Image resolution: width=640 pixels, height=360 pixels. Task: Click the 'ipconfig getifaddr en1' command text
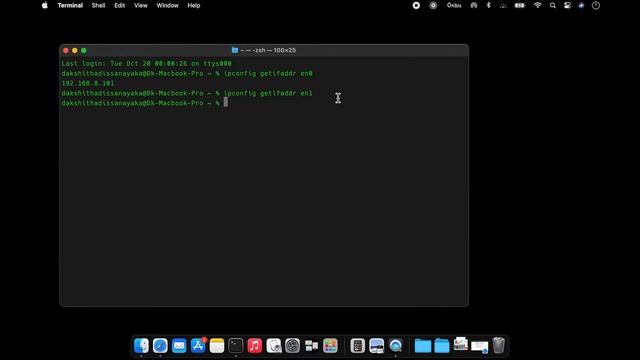point(268,93)
